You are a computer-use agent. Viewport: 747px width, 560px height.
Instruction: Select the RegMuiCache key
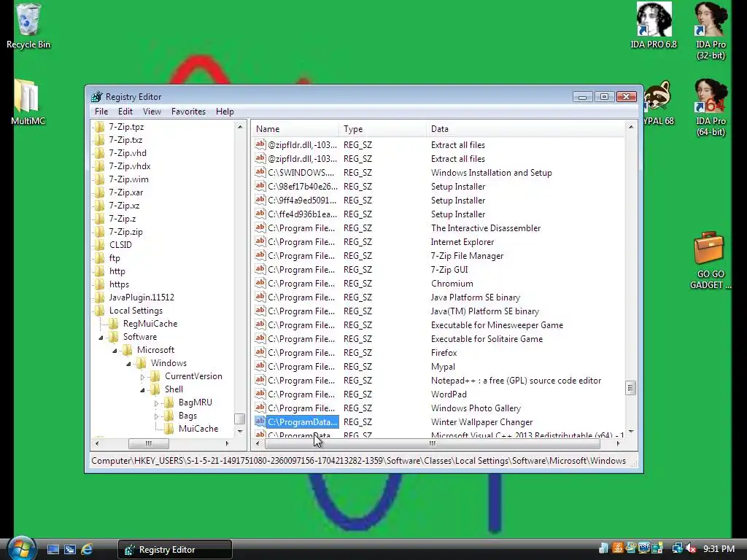[150, 324]
